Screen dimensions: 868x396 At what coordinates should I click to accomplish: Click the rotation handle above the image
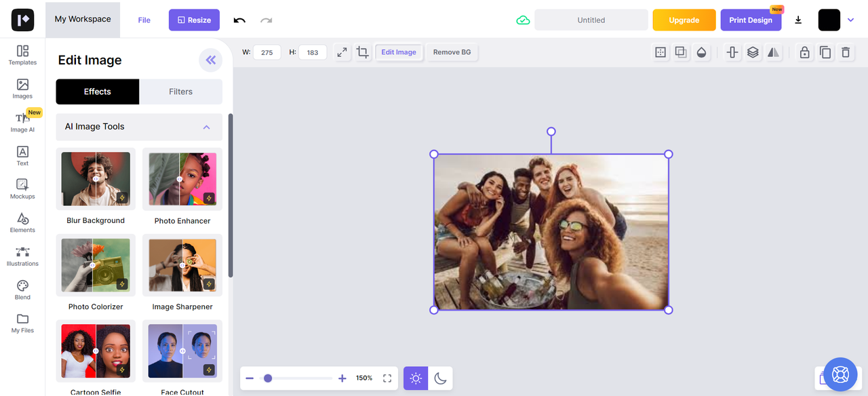551,132
